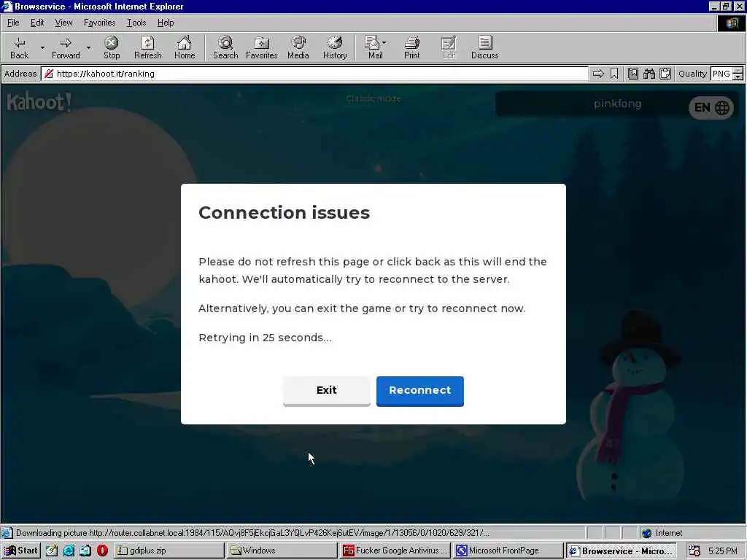Image resolution: width=747 pixels, height=560 pixels.
Task: Click the address bar URL field
Action: point(314,74)
